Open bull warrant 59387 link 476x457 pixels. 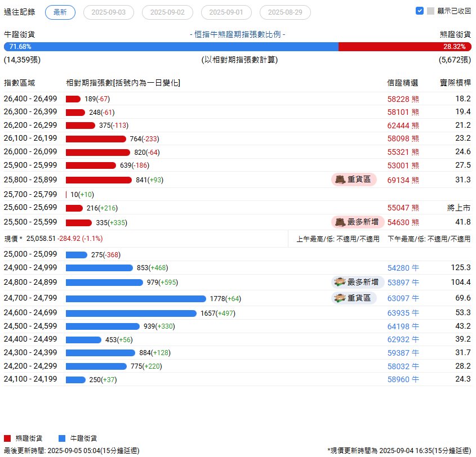[403, 353]
